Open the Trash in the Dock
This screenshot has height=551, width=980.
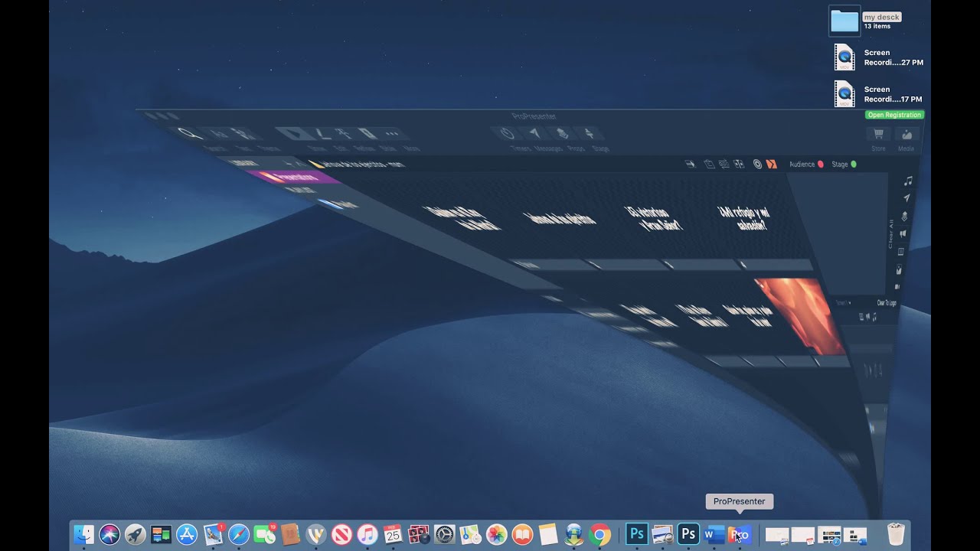click(896, 533)
